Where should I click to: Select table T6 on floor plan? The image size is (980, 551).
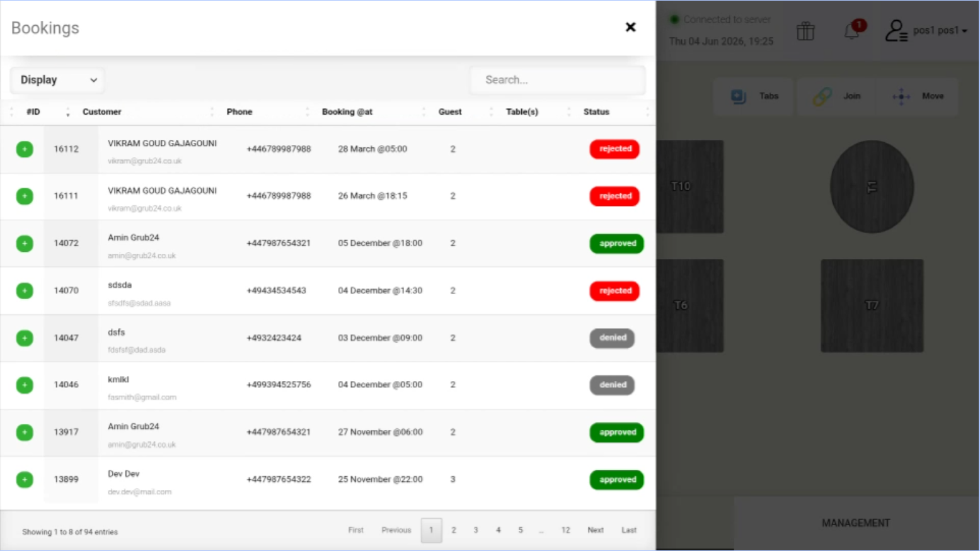pyautogui.click(x=689, y=305)
